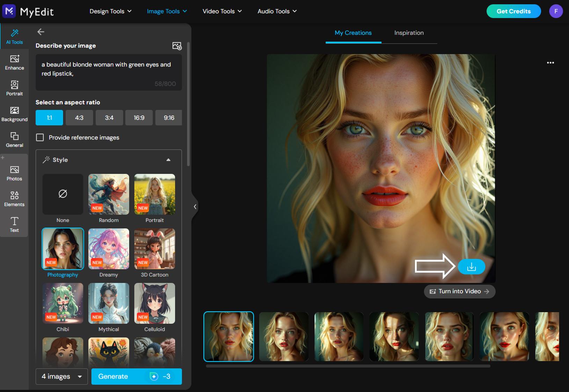
Task: Open the Image Tools dropdown menu
Action: pyautogui.click(x=167, y=11)
